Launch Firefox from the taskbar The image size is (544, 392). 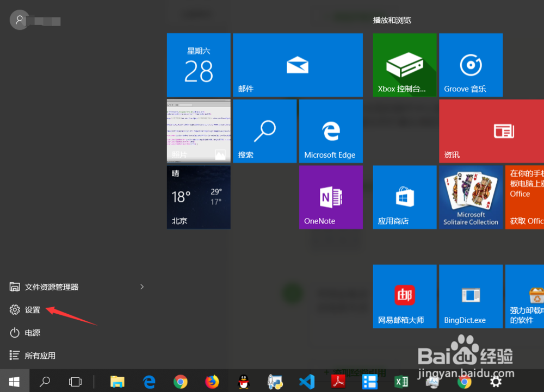tap(212, 382)
